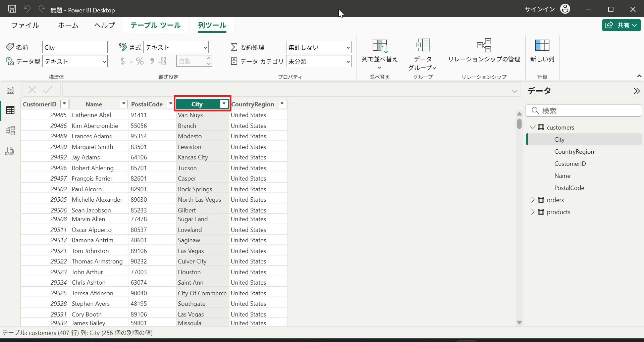
Task: Click the cell containing Catherine Abel
Action: (99, 115)
